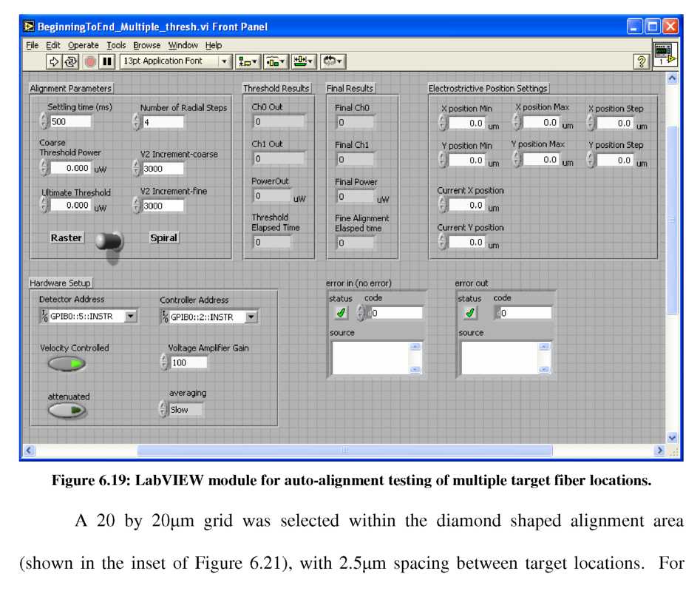Click the Settling time stepper arrows
The image size is (700, 594).
[44, 121]
